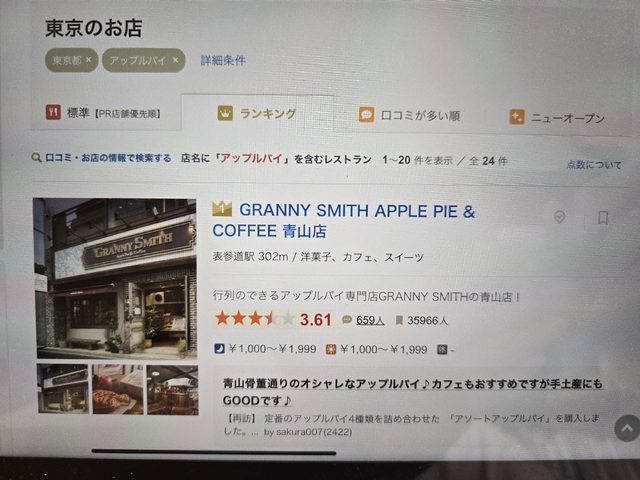This screenshot has width=640, height=480.
Task: Click the gold rank 1 crown icon
Action: tap(222, 209)
